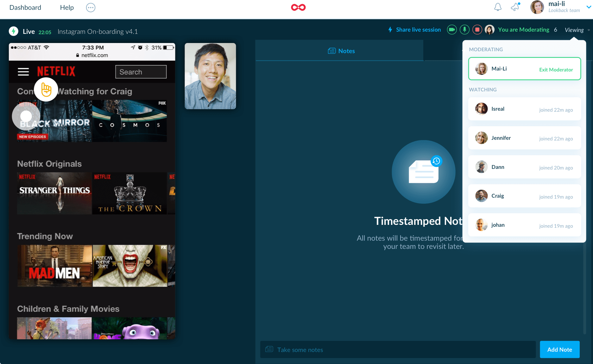This screenshot has height=364, width=593.
Task: Collapse the Viewing participants dropdown
Action: 577,30
